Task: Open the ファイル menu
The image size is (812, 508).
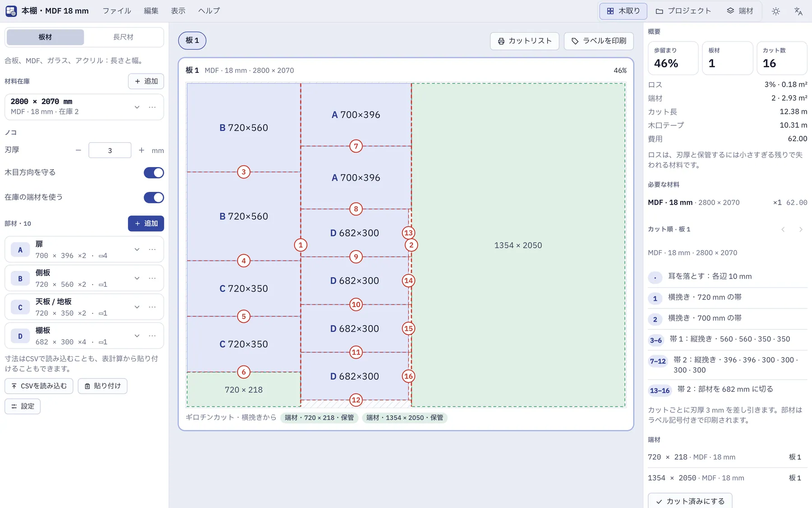Action: (x=117, y=11)
